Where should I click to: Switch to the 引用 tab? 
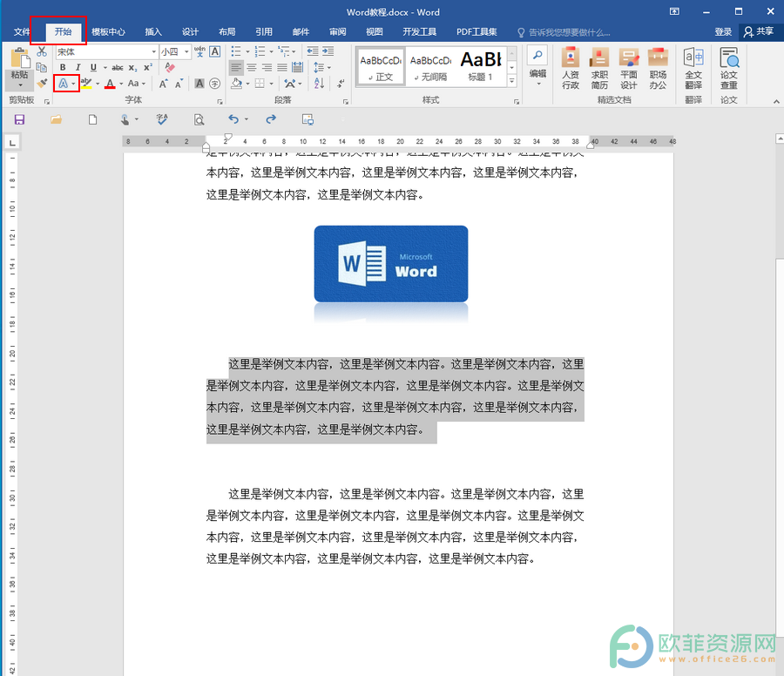click(264, 32)
